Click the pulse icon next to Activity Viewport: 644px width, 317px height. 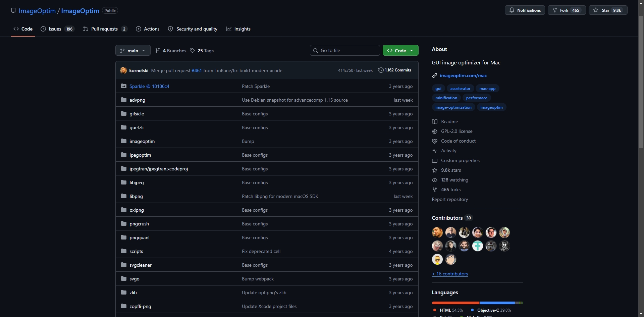click(435, 151)
